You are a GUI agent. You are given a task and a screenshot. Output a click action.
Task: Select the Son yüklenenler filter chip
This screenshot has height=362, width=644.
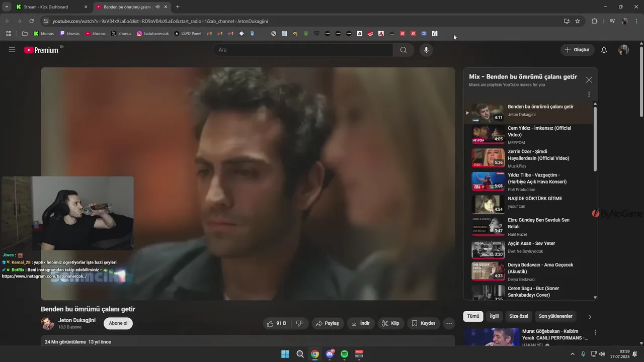(x=555, y=316)
